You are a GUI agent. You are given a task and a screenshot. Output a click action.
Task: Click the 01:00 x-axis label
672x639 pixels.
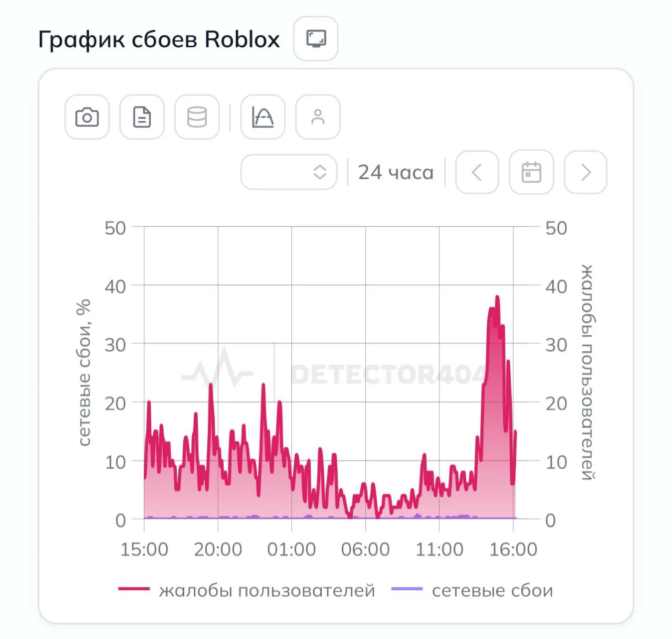pyautogui.click(x=291, y=550)
